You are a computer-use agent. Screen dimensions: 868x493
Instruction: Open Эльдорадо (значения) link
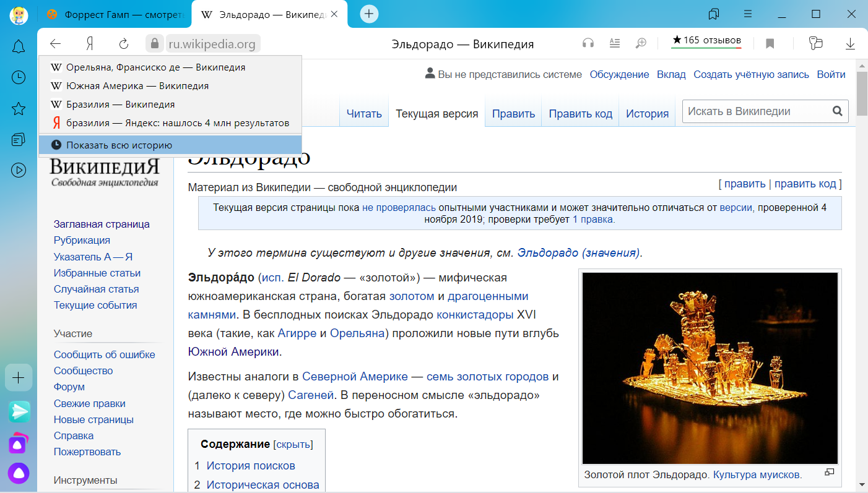(578, 252)
